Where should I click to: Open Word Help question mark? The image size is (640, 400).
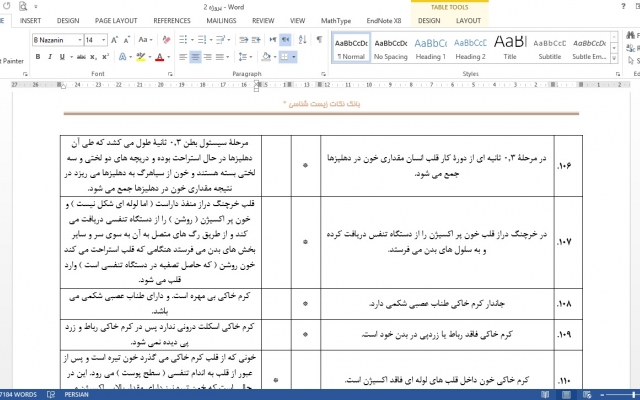(x=623, y=6)
